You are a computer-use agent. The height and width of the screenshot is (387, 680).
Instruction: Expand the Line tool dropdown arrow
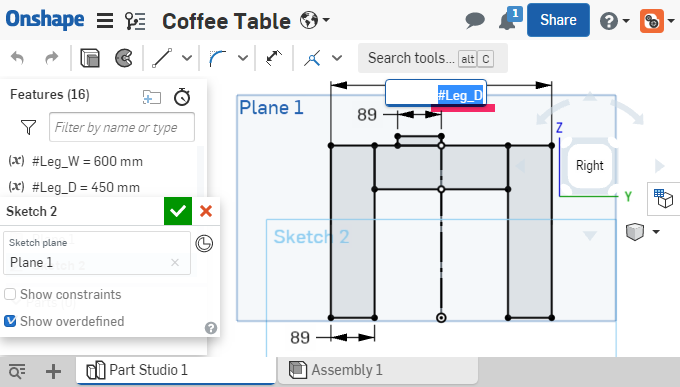(x=187, y=58)
